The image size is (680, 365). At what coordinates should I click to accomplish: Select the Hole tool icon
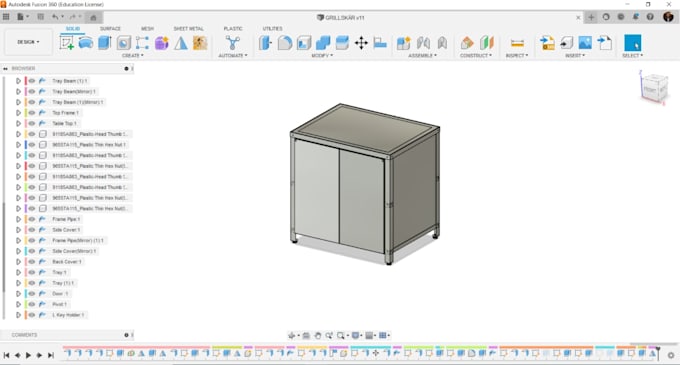coord(124,43)
